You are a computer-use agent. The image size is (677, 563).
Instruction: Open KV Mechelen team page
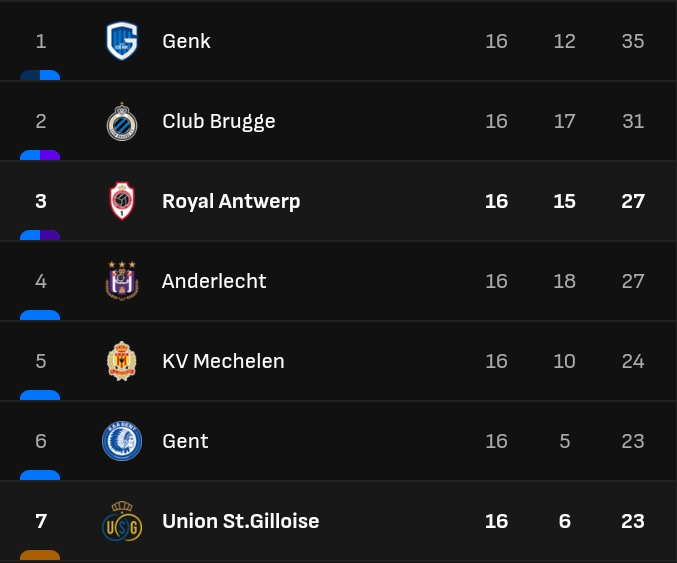(223, 361)
